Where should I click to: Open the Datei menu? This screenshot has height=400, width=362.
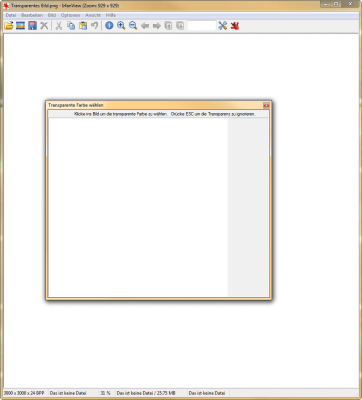[11, 15]
